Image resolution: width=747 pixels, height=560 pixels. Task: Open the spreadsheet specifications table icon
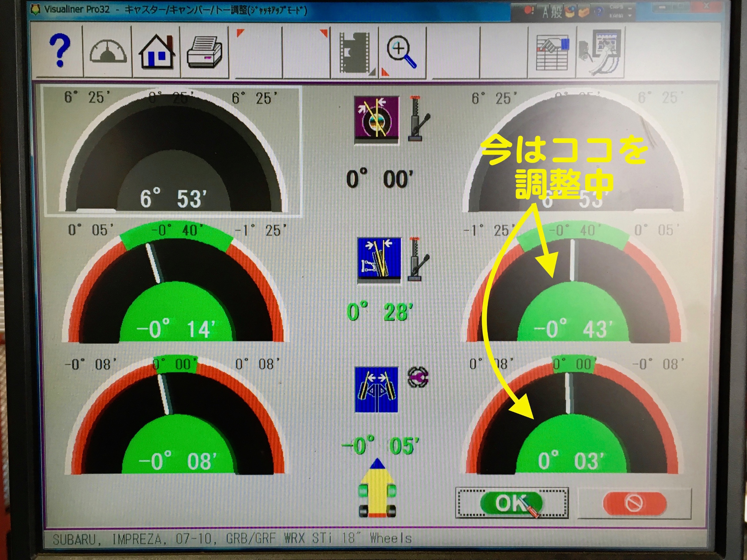click(x=552, y=53)
